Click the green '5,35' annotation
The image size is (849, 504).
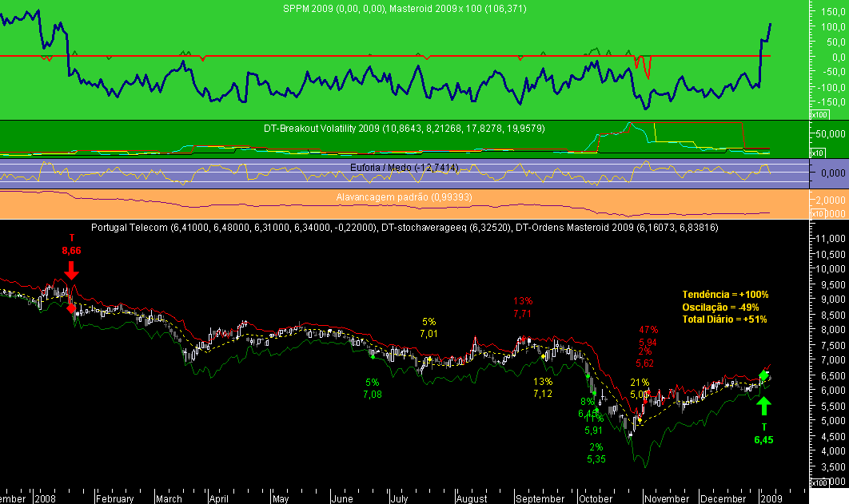596,459
